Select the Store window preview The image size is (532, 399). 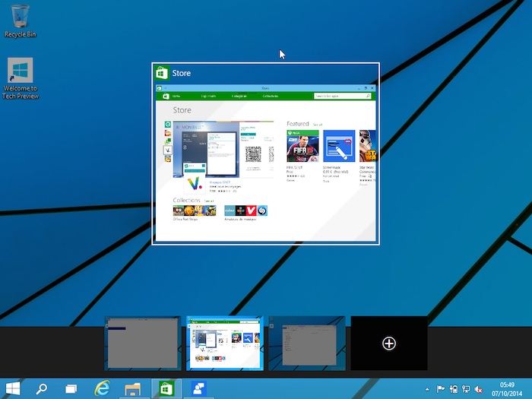click(x=265, y=161)
